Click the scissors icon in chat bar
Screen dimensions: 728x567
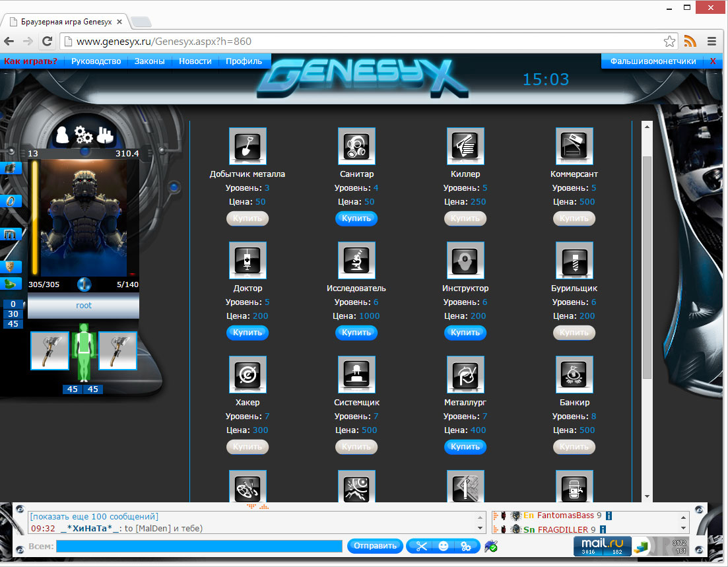[421, 546]
